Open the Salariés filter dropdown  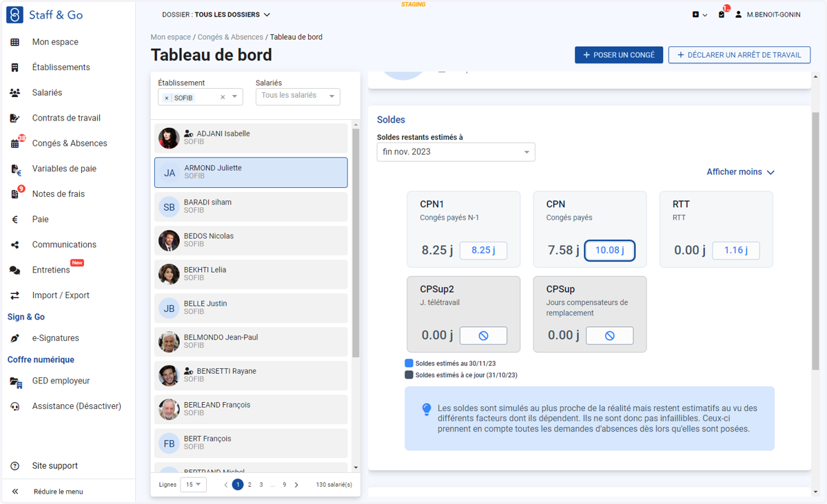(x=298, y=96)
